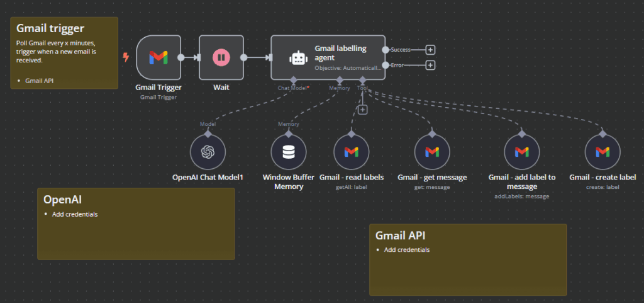Select the Window Buffer Memory node

(x=288, y=152)
